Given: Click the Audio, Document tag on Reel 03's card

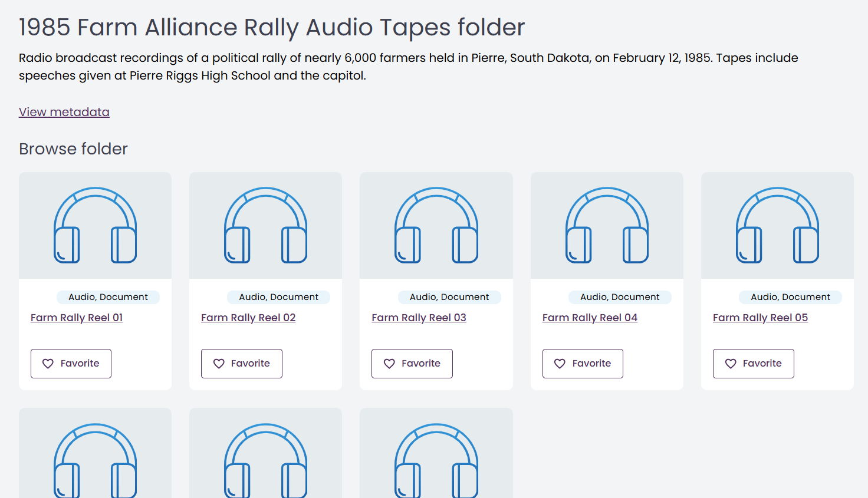Looking at the screenshot, I should click(x=449, y=297).
